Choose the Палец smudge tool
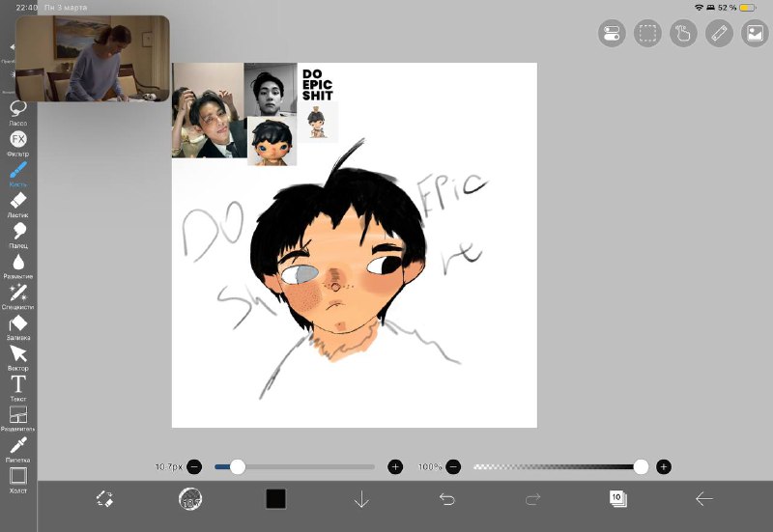Screen dimensions: 773x532 click(17, 232)
